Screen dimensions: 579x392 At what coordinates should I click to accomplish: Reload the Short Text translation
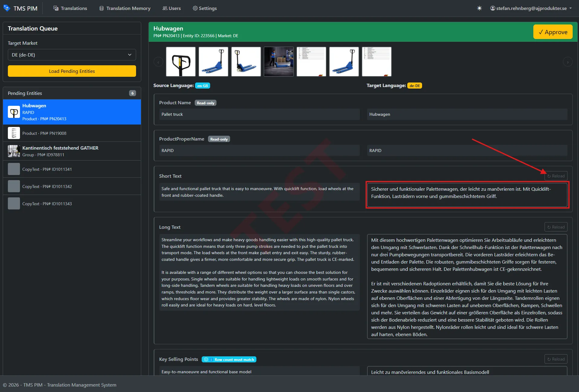[556, 176]
